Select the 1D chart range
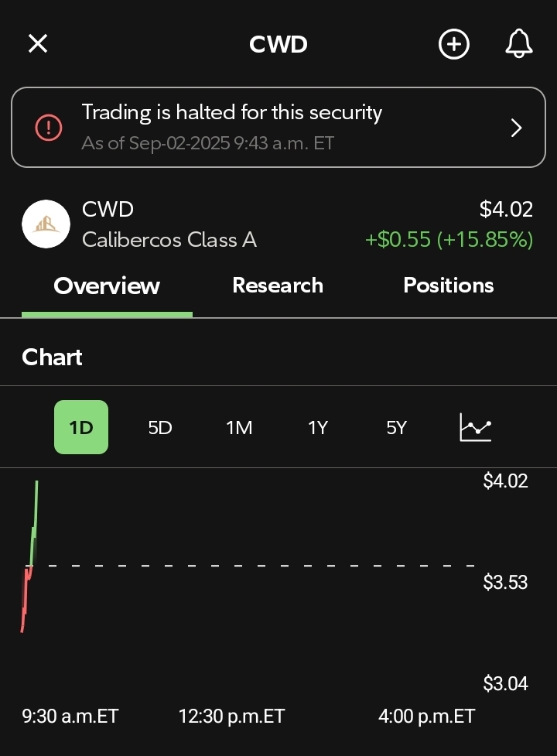557x756 pixels. [x=81, y=427]
